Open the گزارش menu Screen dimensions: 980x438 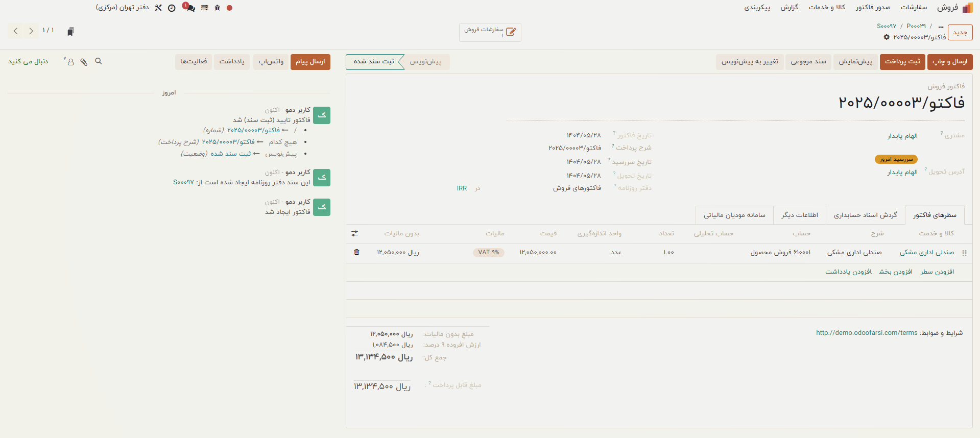[789, 7]
